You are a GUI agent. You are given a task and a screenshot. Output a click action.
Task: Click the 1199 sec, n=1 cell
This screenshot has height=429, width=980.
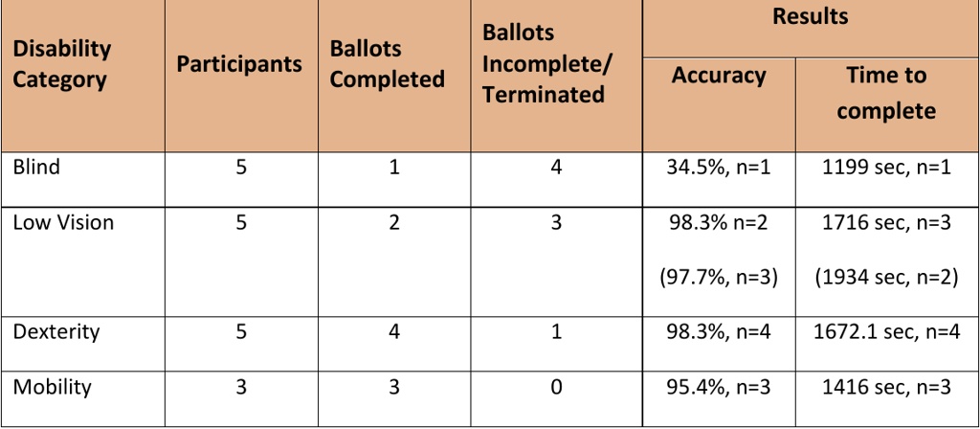(886, 168)
